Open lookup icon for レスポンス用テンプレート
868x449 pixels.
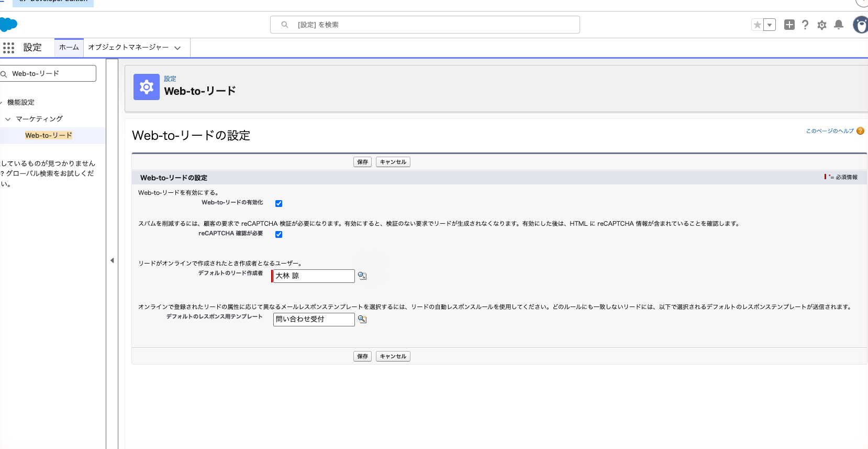tap(362, 319)
